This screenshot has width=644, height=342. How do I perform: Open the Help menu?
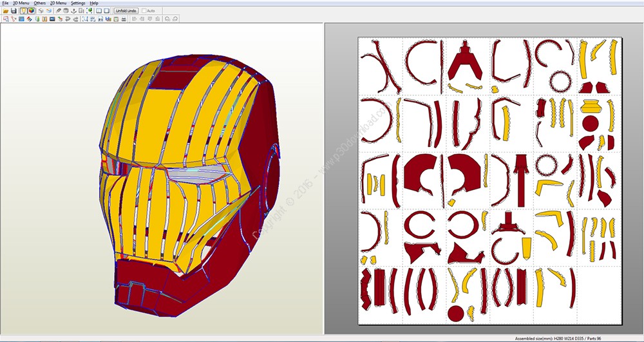pyautogui.click(x=94, y=3)
